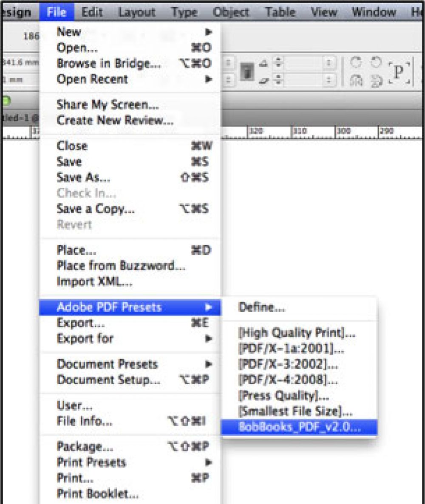Choose the BobBooks_PDF_v2.0 preset
425x504 pixels.
[x=299, y=428]
